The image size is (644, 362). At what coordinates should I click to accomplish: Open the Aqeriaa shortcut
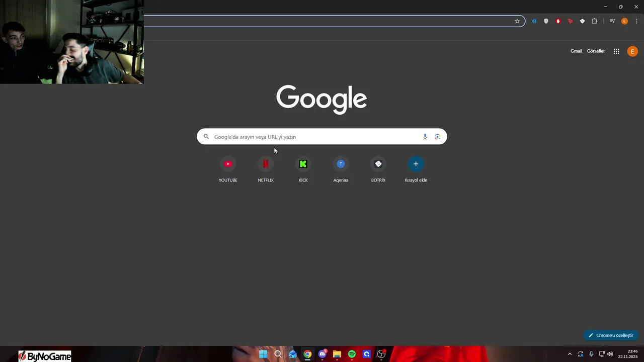tap(341, 170)
